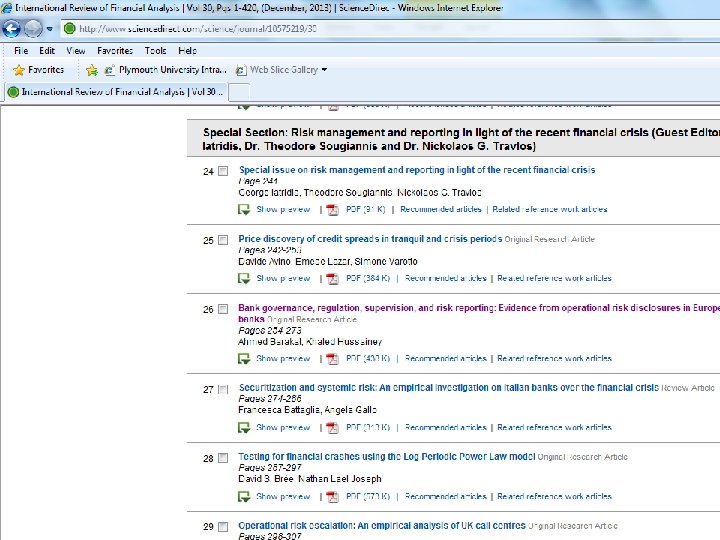Open 'Securitization and systemic risk' article
This screenshot has width=720, height=540.
pos(449,388)
